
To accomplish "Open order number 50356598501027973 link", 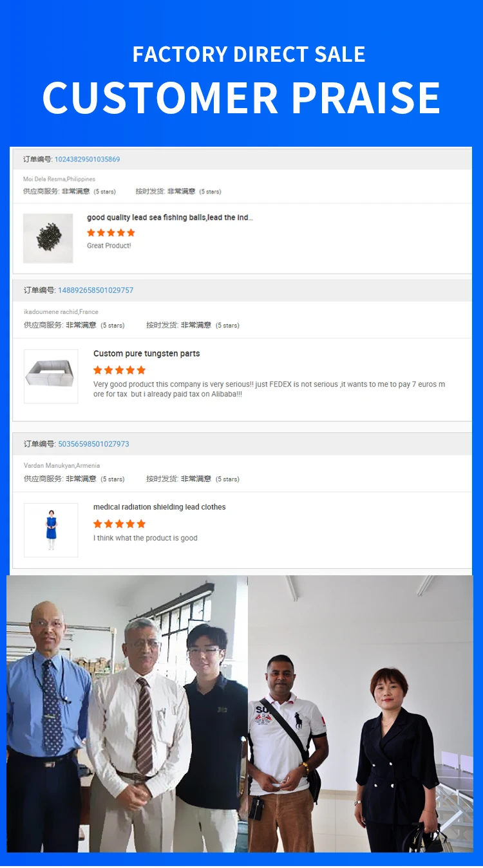I will click(x=93, y=444).
